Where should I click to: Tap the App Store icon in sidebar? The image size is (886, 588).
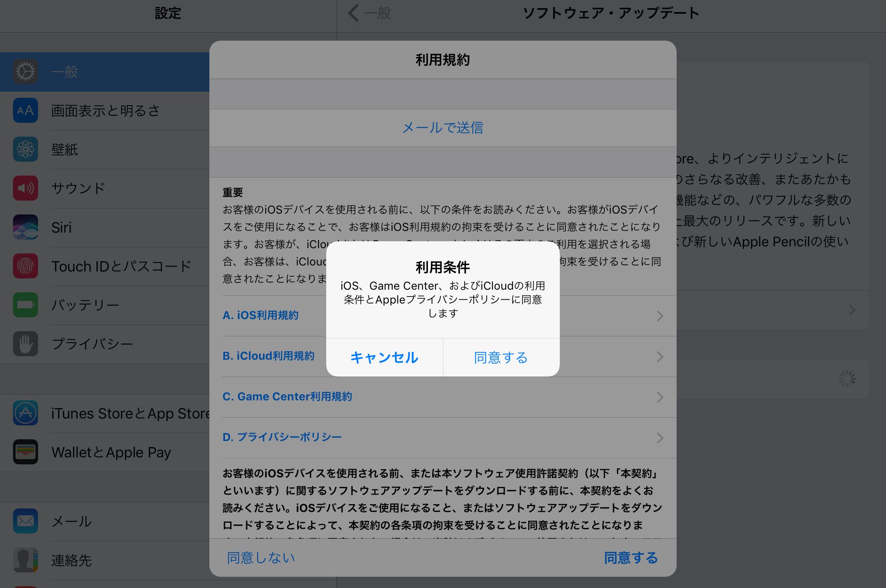click(26, 413)
